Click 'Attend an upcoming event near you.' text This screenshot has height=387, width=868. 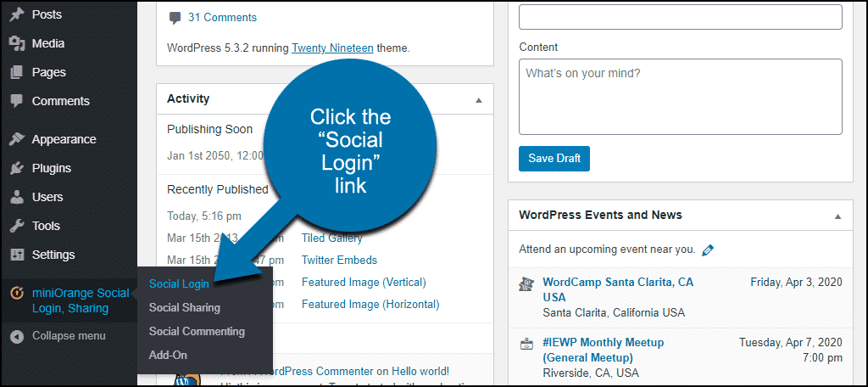(607, 250)
